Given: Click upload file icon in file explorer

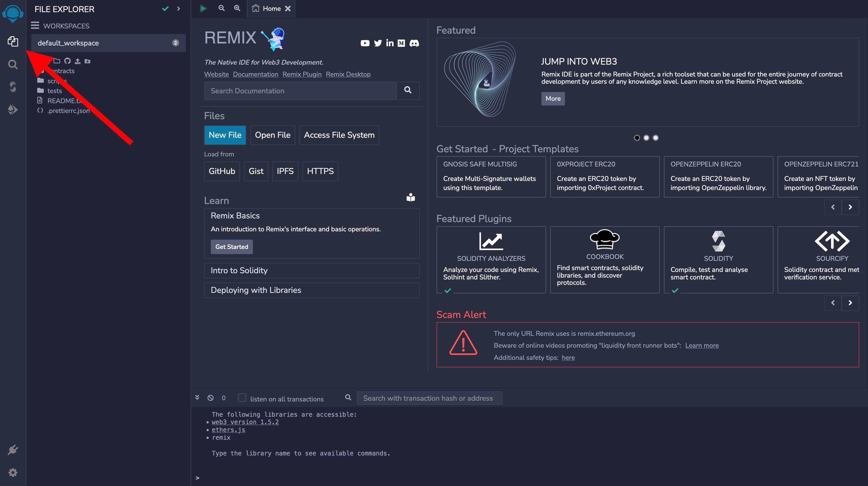Looking at the screenshot, I should pos(78,61).
